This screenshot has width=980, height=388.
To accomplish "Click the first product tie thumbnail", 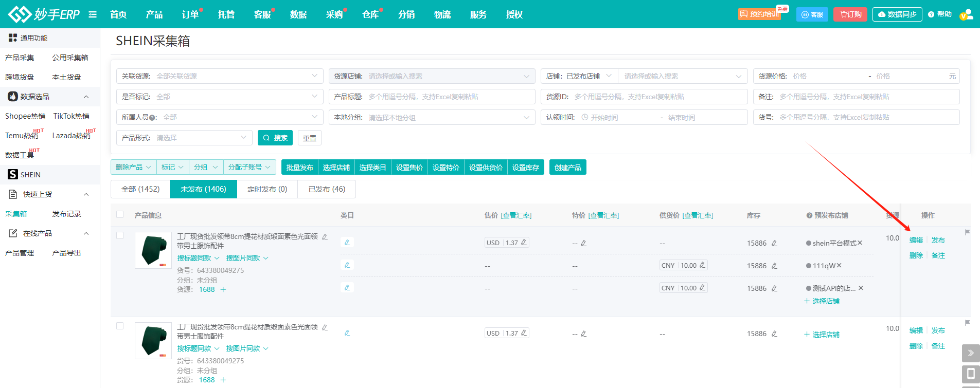I will coord(153,250).
